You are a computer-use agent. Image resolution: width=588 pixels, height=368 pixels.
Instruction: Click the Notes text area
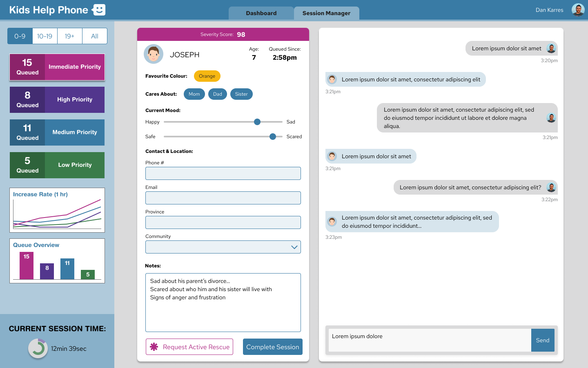223,303
